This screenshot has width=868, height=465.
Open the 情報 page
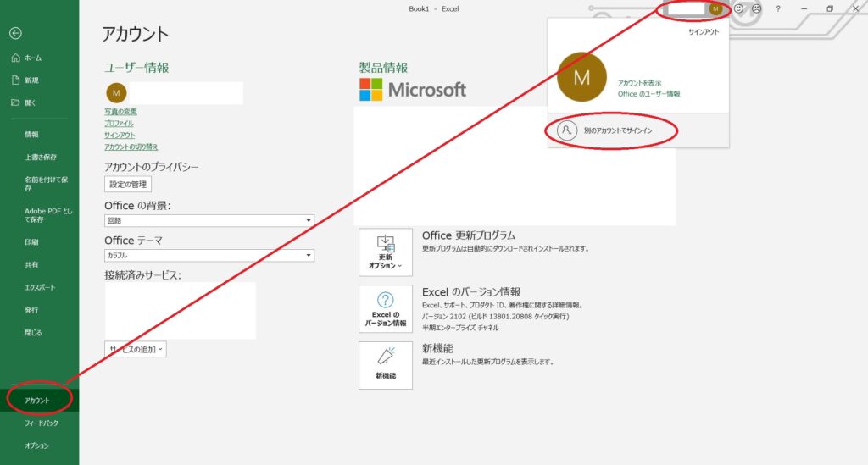(31, 135)
